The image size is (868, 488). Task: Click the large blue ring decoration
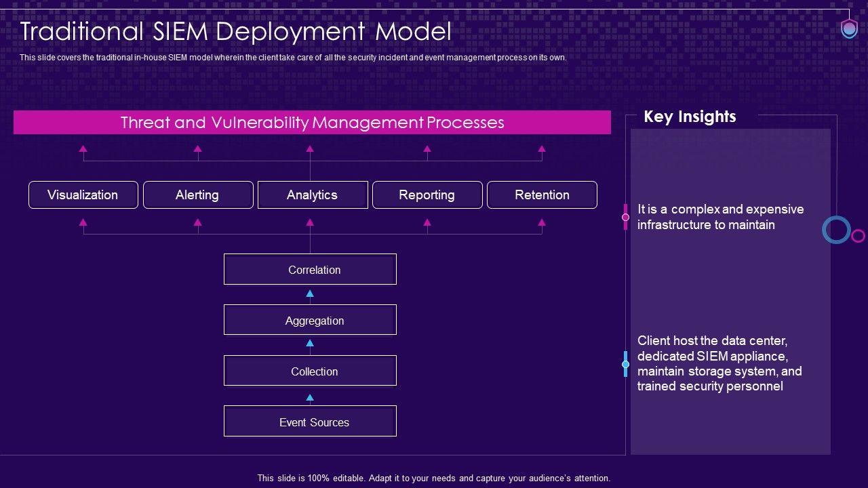coord(836,230)
